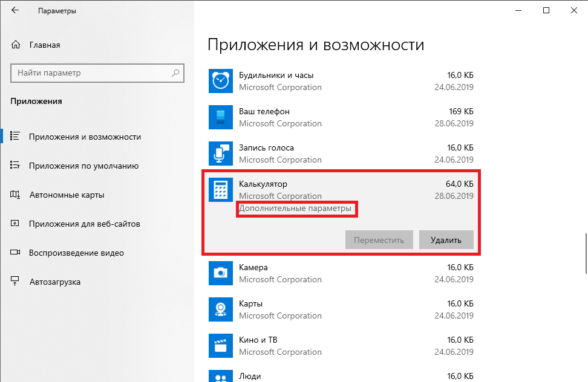
Task: Click the Home house icon
Action: click(x=15, y=45)
